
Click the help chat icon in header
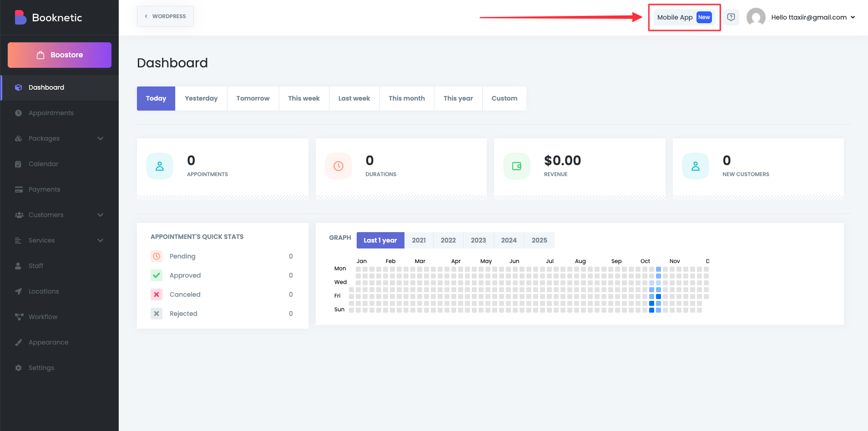(x=731, y=17)
